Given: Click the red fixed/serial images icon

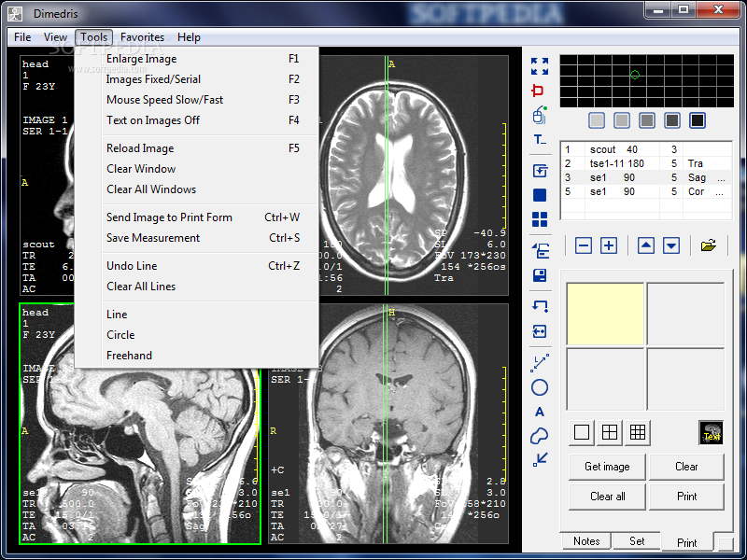Looking at the screenshot, I should pos(539,91).
